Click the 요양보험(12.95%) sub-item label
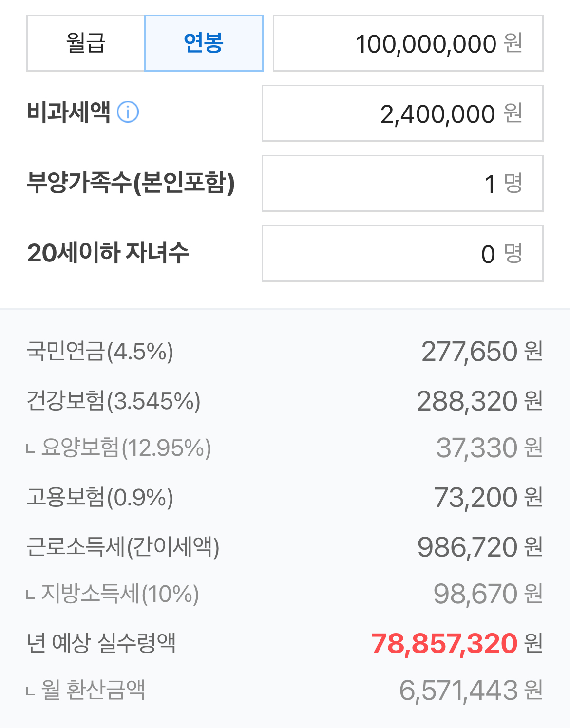Image resolution: width=570 pixels, height=728 pixels. [x=126, y=448]
